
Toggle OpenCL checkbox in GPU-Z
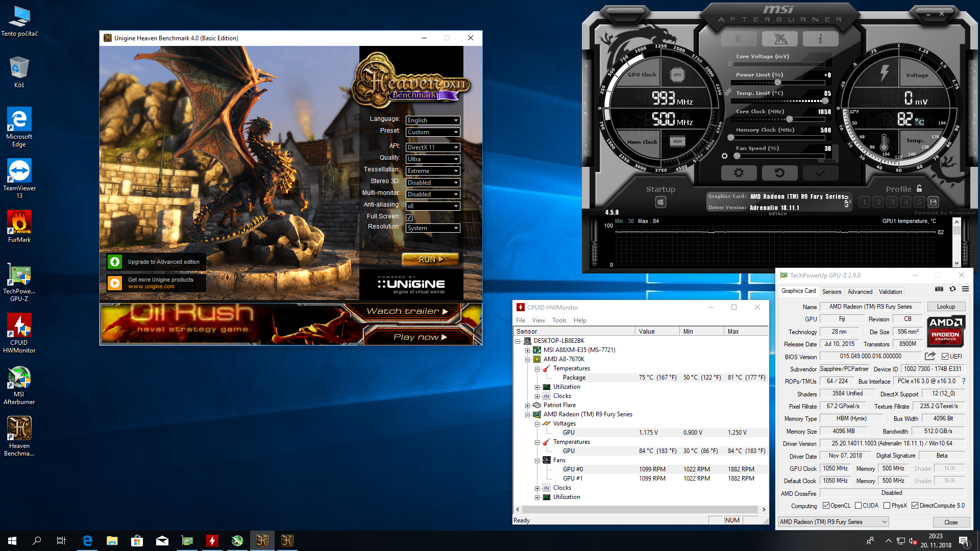pos(826,506)
